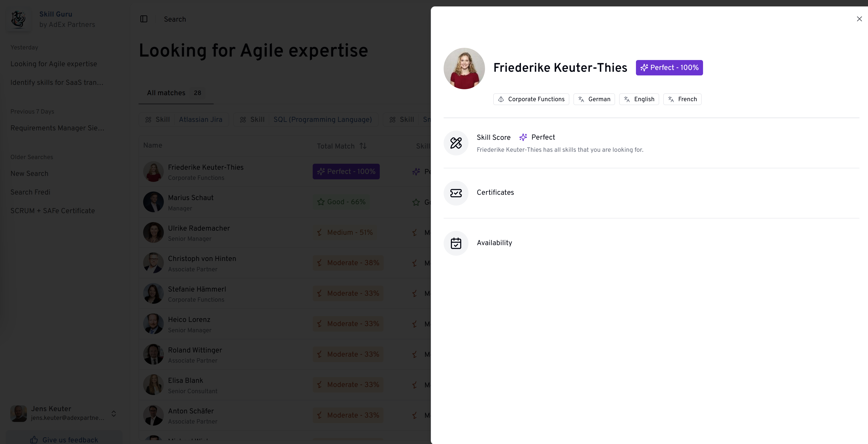Click the Atlassian Jira skill filter

(x=201, y=120)
